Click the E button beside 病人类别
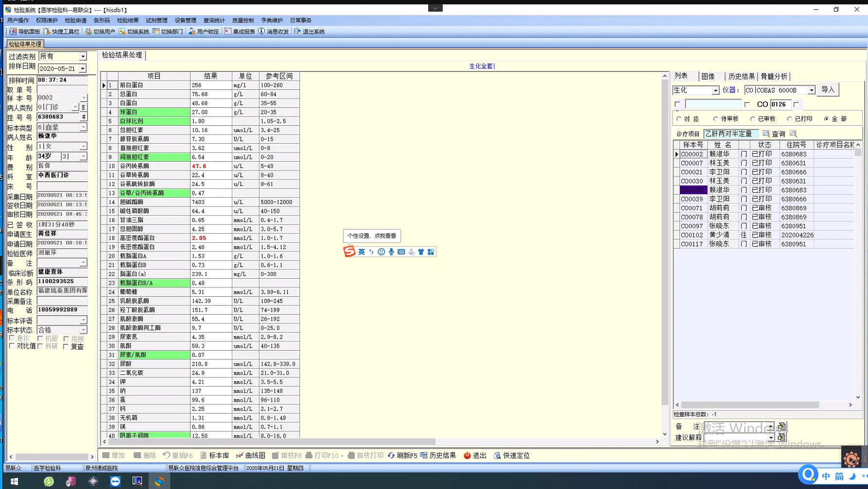Image resolution: width=868 pixels, height=489 pixels. [x=84, y=107]
